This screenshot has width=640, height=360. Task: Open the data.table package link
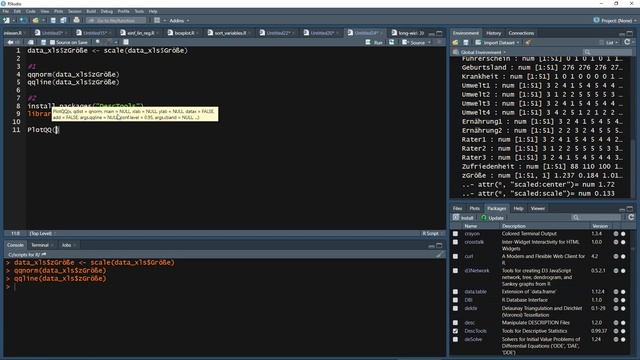tap(476, 292)
